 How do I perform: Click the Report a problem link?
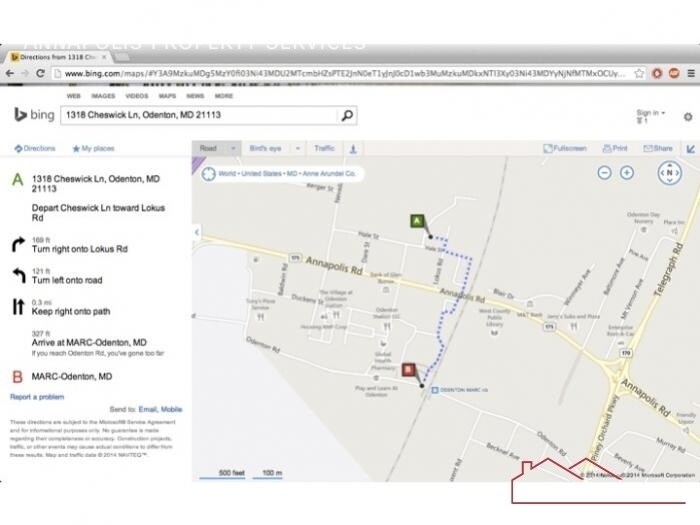click(x=37, y=397)
